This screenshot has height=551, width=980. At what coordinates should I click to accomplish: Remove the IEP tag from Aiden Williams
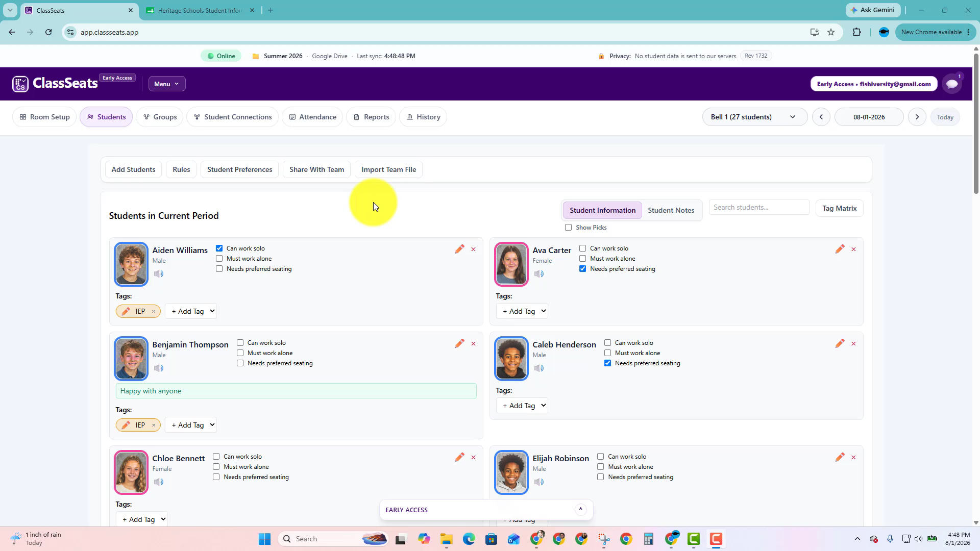click(x=154, y=312)
